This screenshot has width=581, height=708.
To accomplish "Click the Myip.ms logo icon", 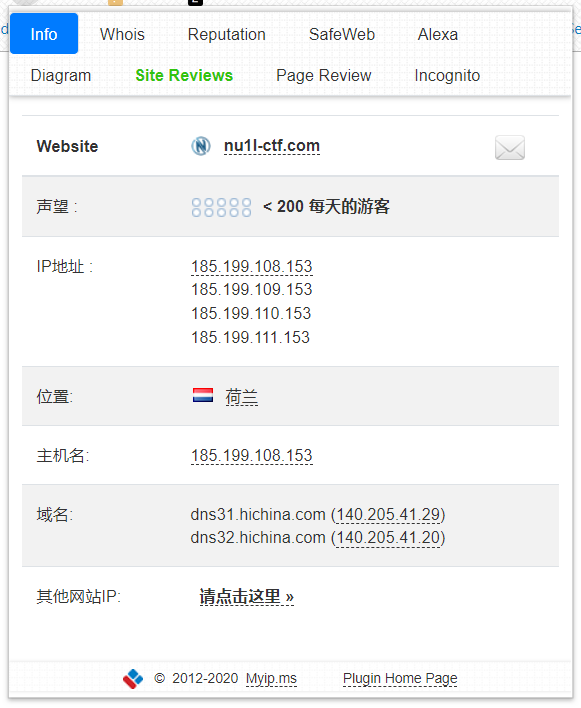I will pyautogui.click(x=133, y=679).
